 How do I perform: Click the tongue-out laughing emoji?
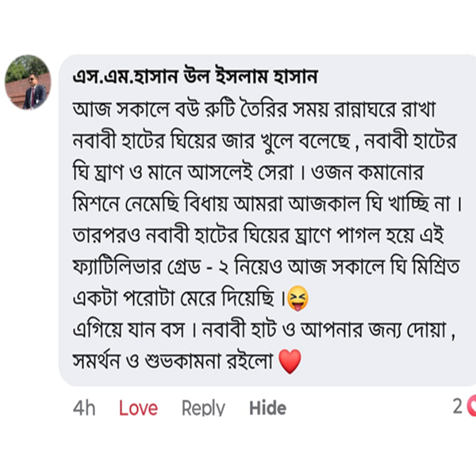point(299,298)
